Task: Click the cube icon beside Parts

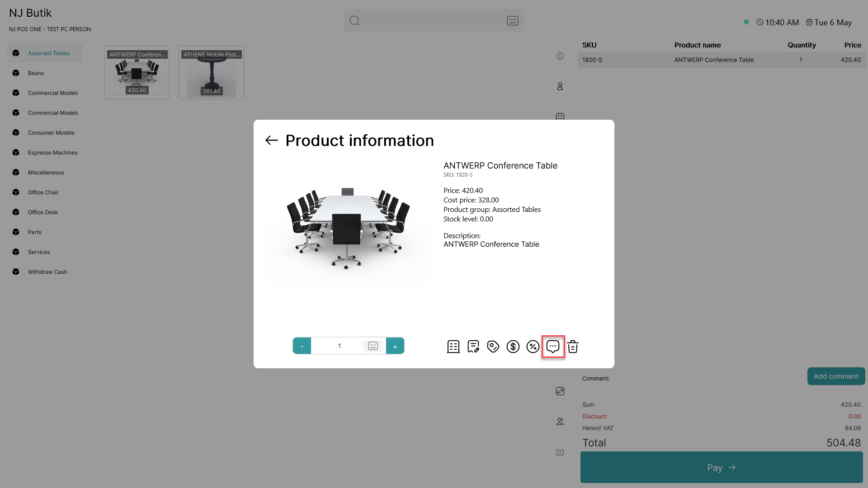Action: [16, 232]
